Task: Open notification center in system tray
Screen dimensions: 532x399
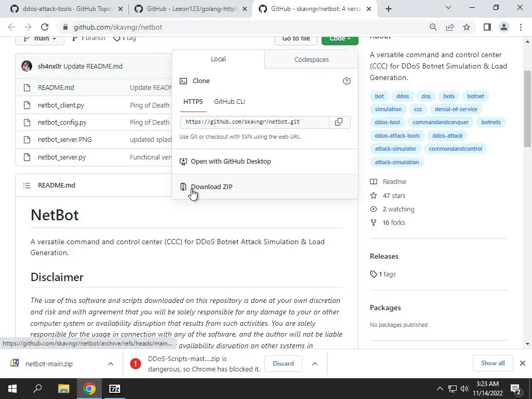Action: (516, 389)
